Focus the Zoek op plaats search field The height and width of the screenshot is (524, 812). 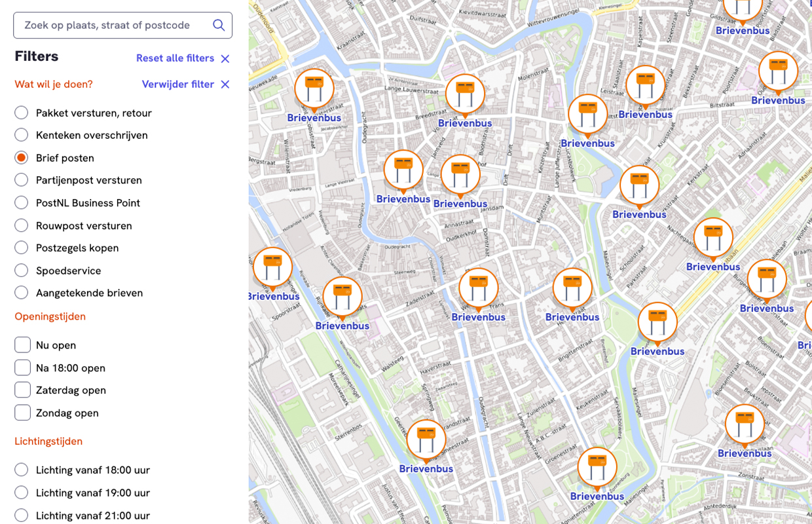point(122,25)
